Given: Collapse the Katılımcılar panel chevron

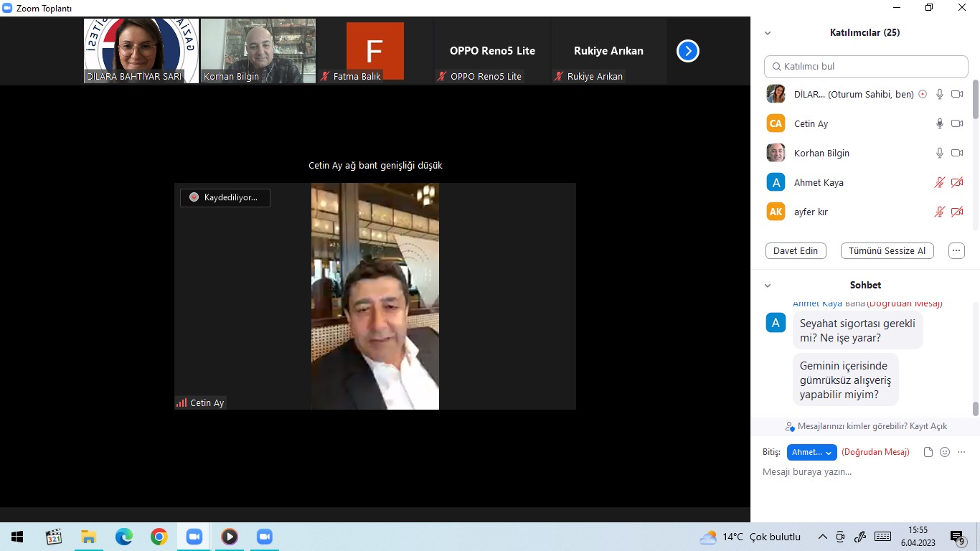Looking at the screenshot, I should point(768,33).
